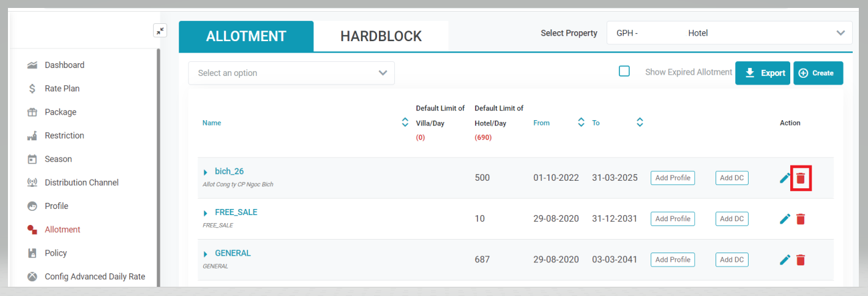Viewport: 868px width, 296px height.
Task: Add Profile to the FREE_SALE allotment
Action: click(x=672, y=219)
